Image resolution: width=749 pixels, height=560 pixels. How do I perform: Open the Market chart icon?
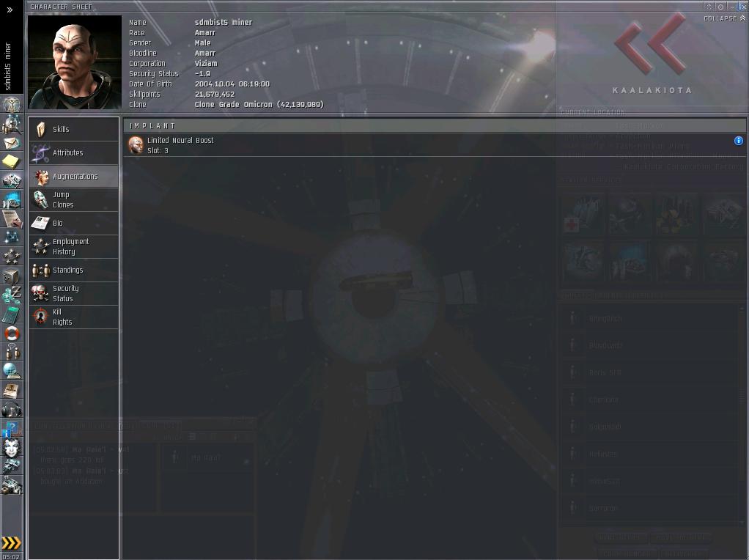point(11,199)
